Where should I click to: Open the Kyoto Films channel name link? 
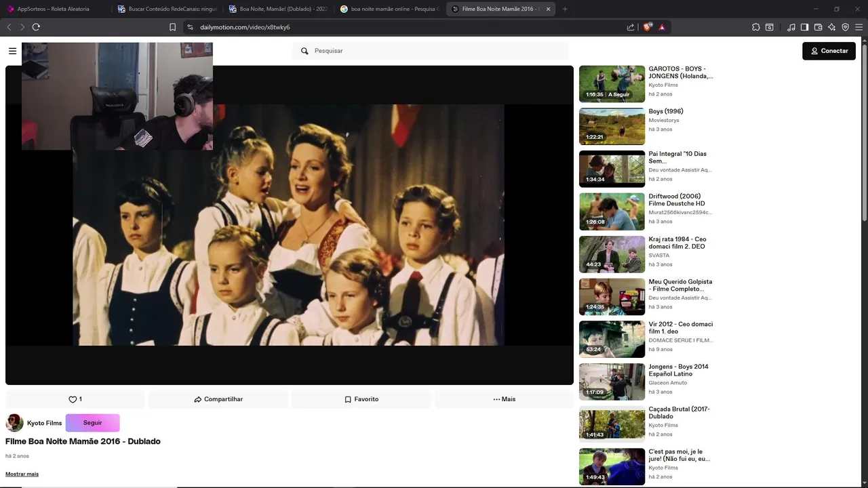44,423
